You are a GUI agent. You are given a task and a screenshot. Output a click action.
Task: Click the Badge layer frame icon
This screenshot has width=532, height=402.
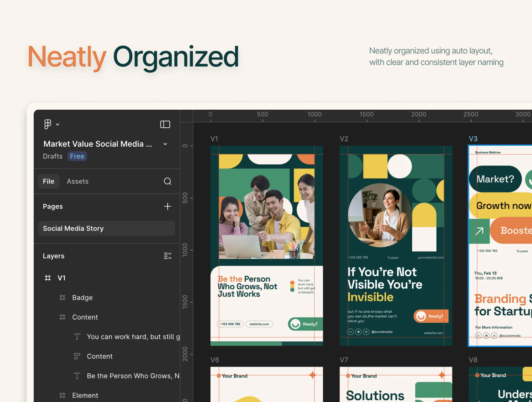pos(62,297)
